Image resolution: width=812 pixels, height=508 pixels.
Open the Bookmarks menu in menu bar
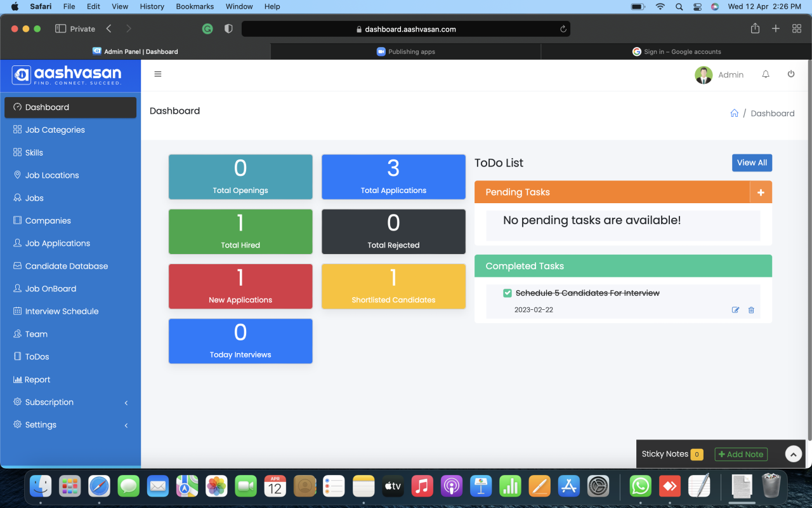pyautogui.click(x=194, y=6)
